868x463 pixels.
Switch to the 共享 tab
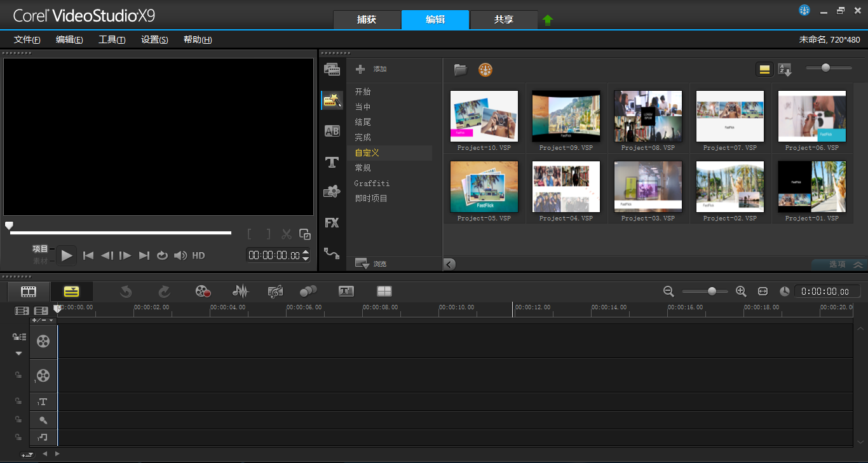coord(503,20)
